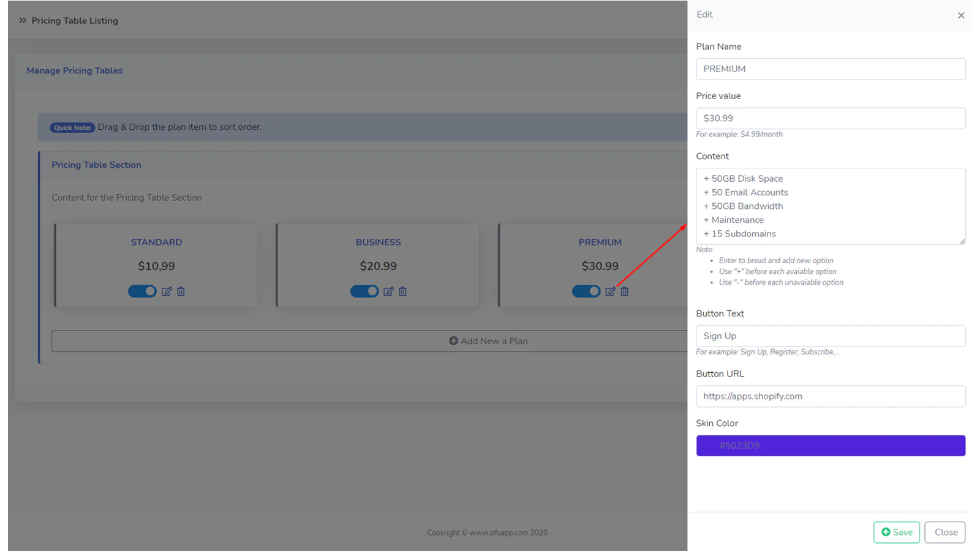Click the $20.99 price text

(379, 266)
